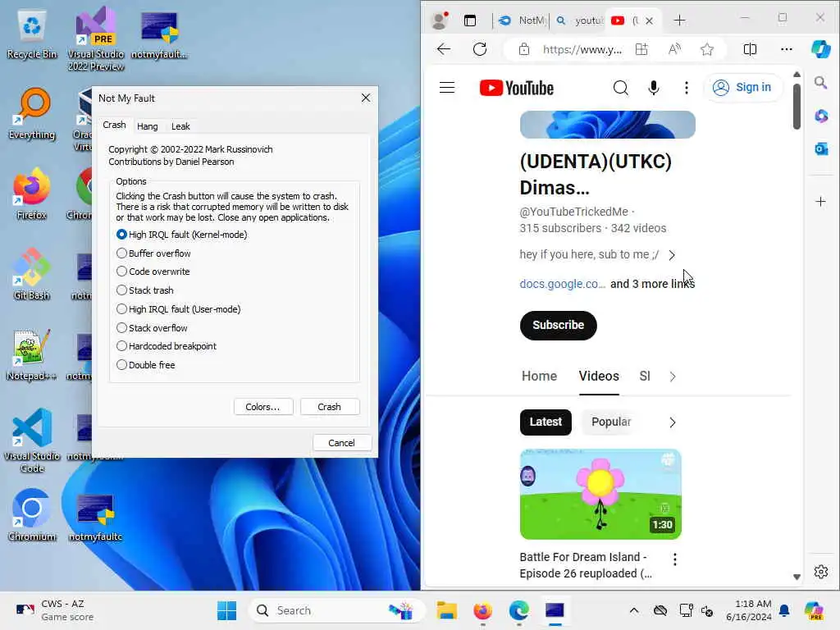Click the Edge address bar URL
This screenshot has width=840, height=630.
pyautogui.click(x=582, y=49)
